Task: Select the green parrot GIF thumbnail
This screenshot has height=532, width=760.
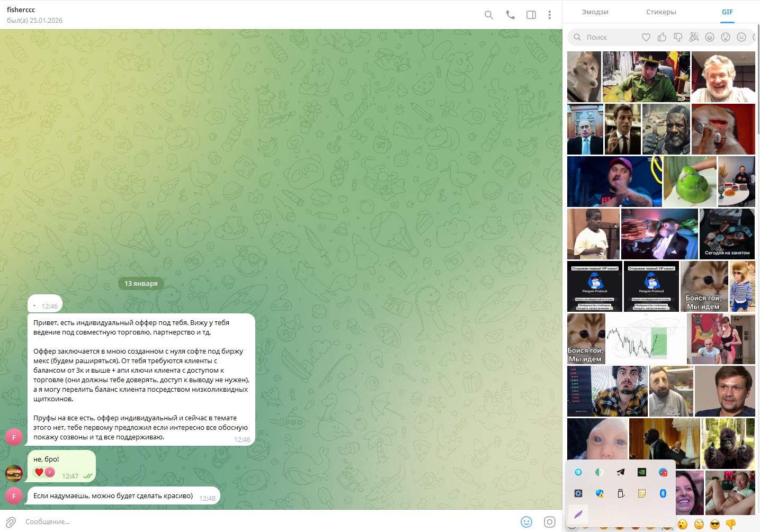Action: coord(690,182)
